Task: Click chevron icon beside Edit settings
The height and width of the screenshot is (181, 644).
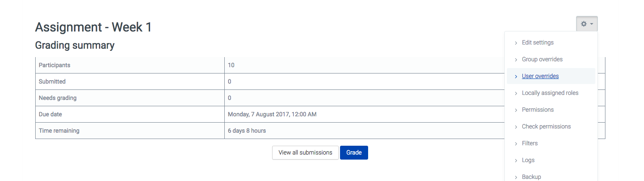Action: pyautogui.click(x=516, y=43)
